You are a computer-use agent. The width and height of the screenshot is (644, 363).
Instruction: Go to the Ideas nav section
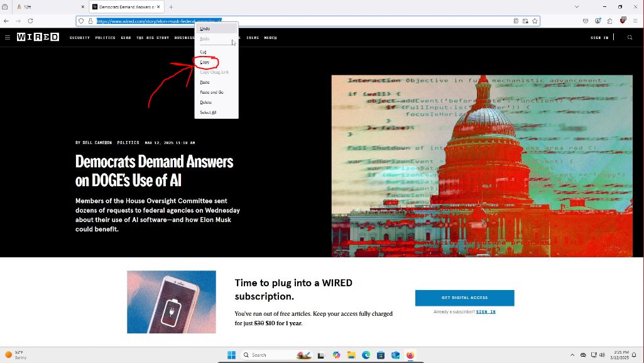click(253, 38)
